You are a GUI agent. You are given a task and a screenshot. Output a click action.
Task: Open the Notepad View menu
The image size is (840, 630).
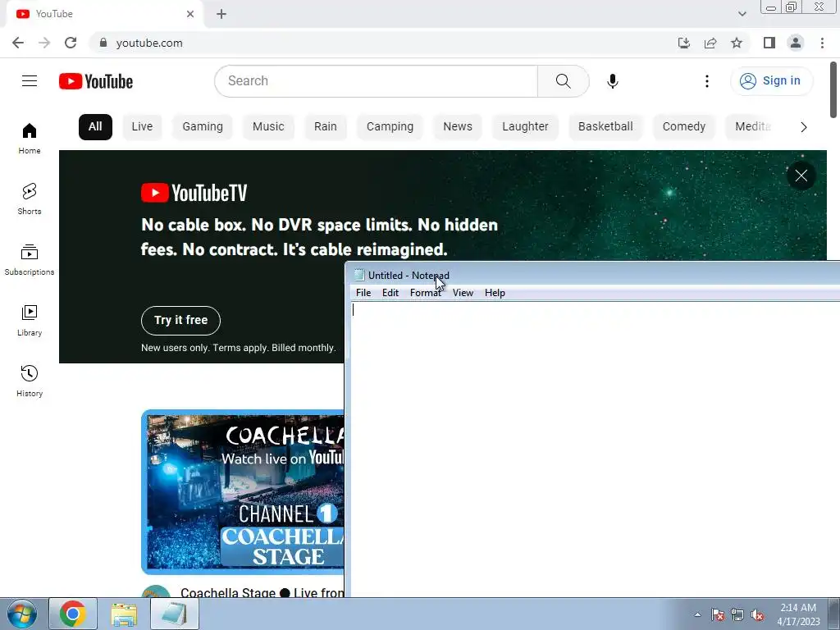click(x=463, y=293)
